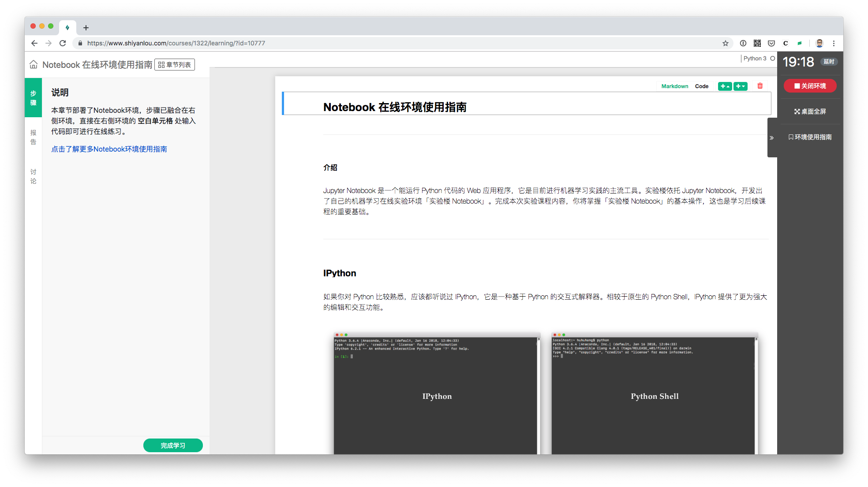Switch to the 报告 sidebar tab

pyautogui.click(x=33, y=137)
